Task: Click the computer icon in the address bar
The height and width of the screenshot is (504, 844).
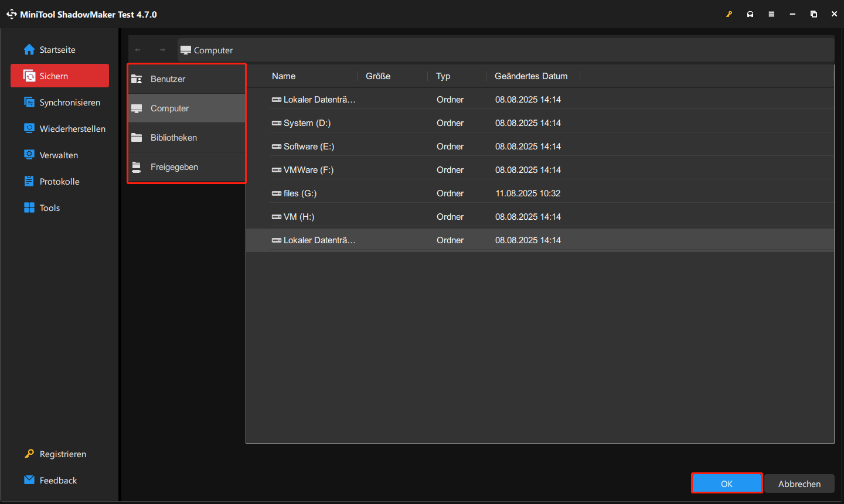Action: tap(186, 50)
